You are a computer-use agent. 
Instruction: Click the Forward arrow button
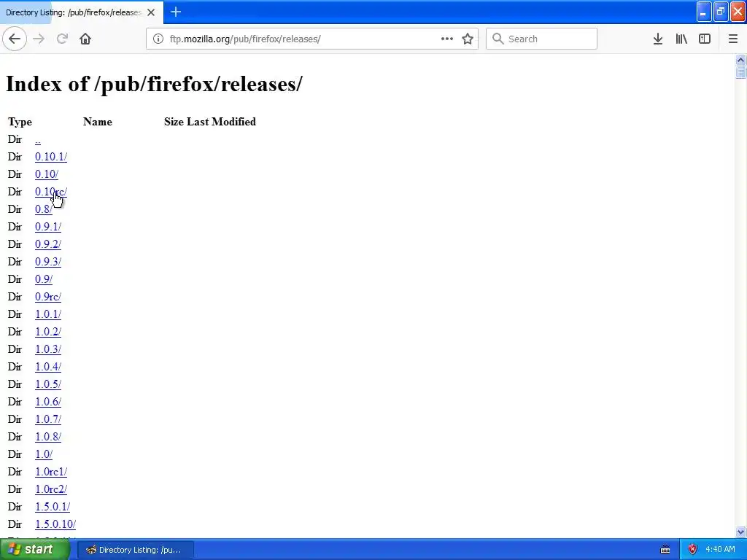(x=39, y=39)
